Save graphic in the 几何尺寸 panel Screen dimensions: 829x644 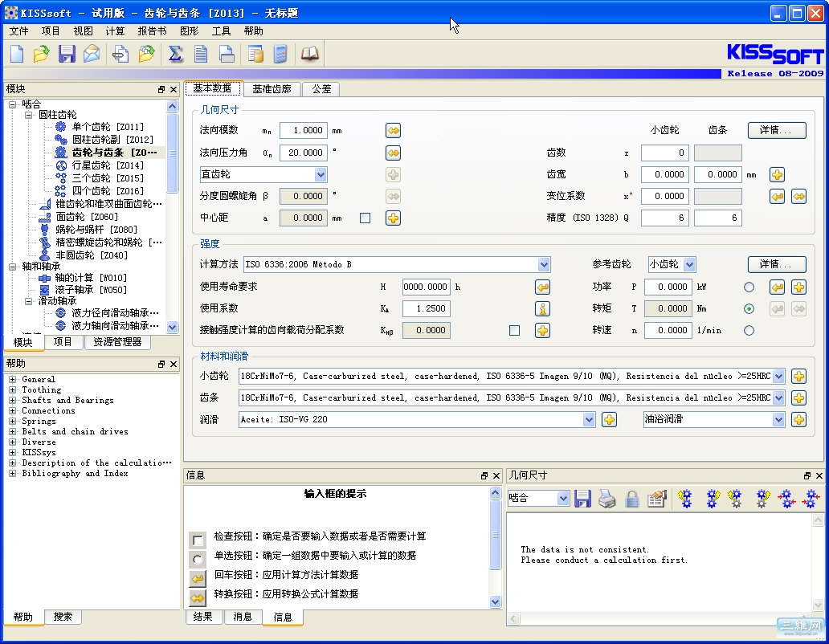click(582, 498)
